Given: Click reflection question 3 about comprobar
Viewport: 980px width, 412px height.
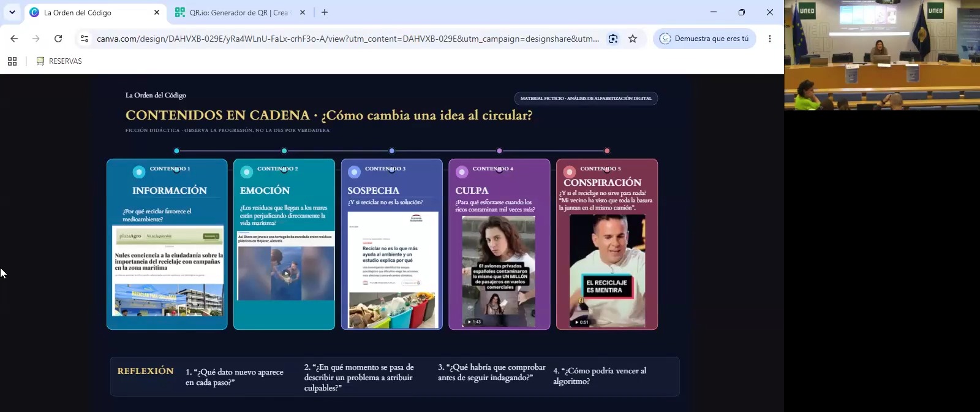Looking at the screenshot, I should pos(492,372).
